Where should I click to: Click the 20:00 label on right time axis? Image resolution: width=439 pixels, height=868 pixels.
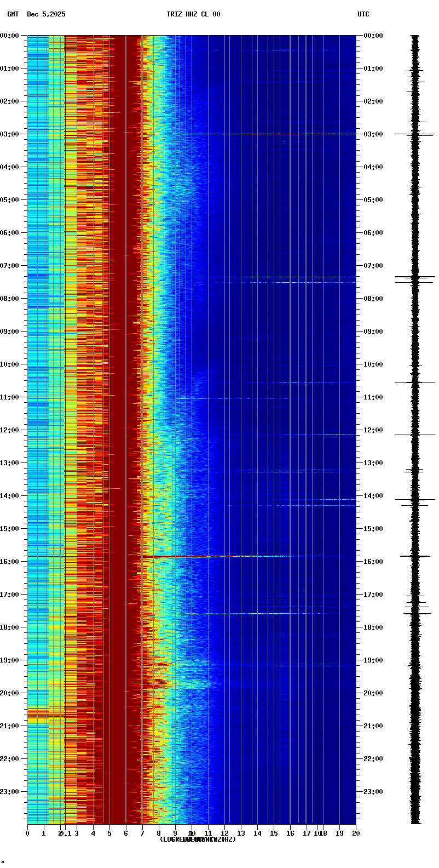(373, 693)
